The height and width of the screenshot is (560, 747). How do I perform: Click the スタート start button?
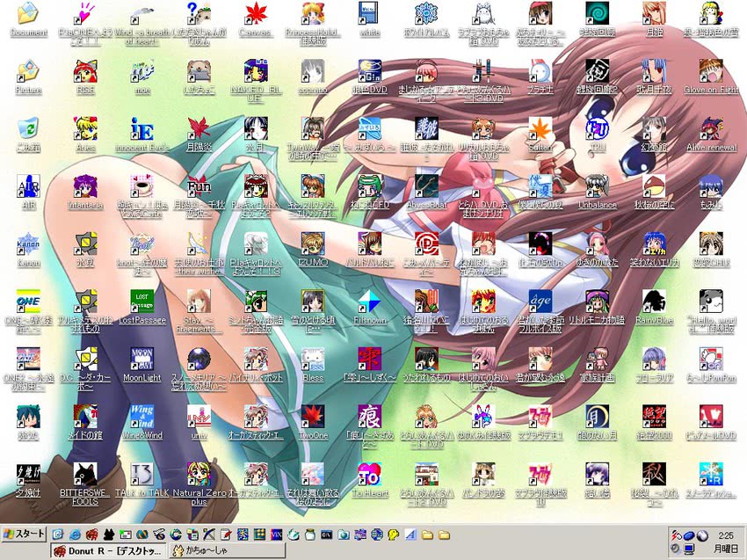[x=24, y=534]
